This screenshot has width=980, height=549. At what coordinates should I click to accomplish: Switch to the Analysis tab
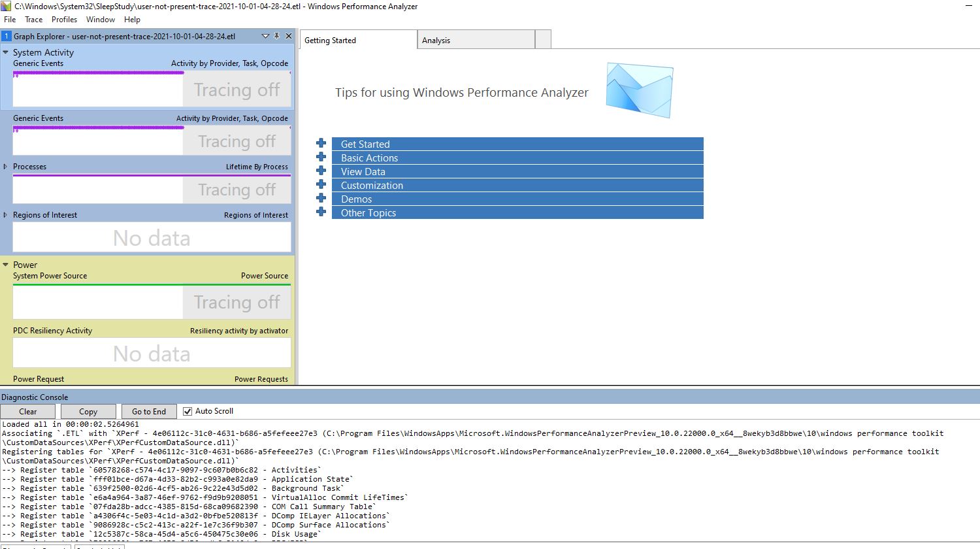coord(476,40)
